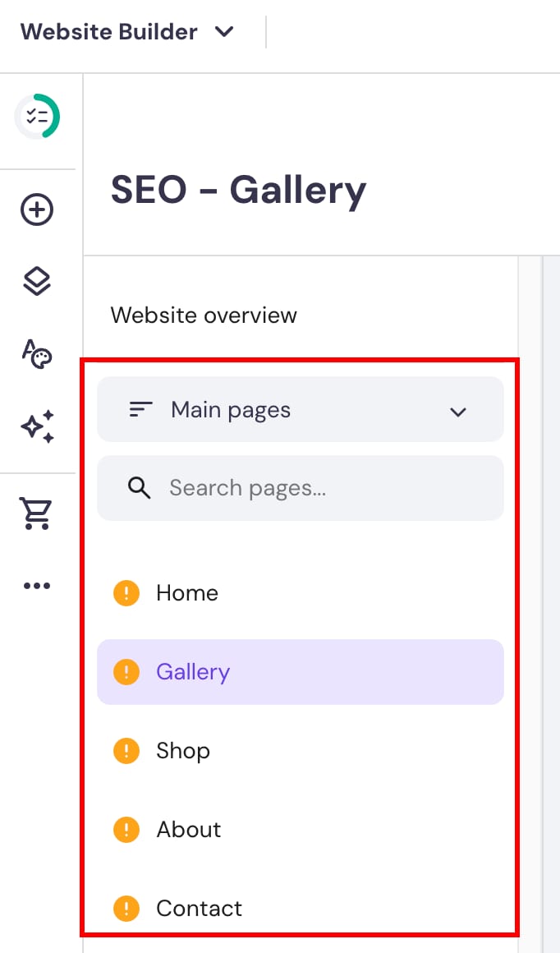Click the warning badge next to Shop
Viewport: 560px width, 953px height.
click(126, 750)
